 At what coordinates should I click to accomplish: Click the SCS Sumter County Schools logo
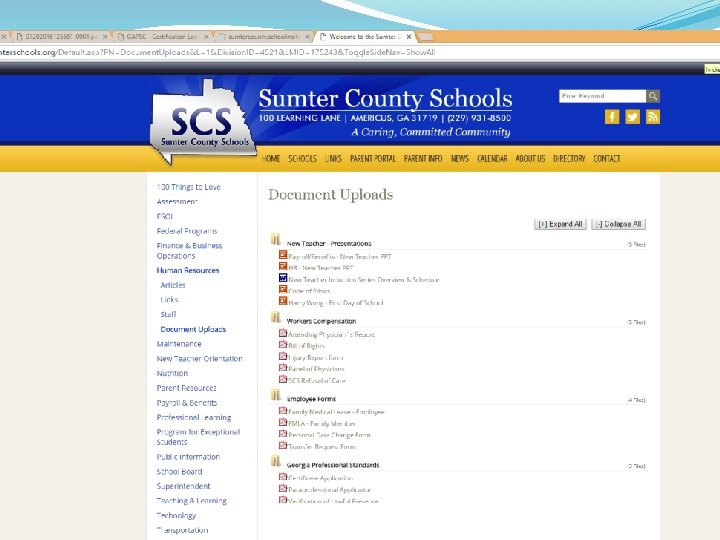pos(202,123)
